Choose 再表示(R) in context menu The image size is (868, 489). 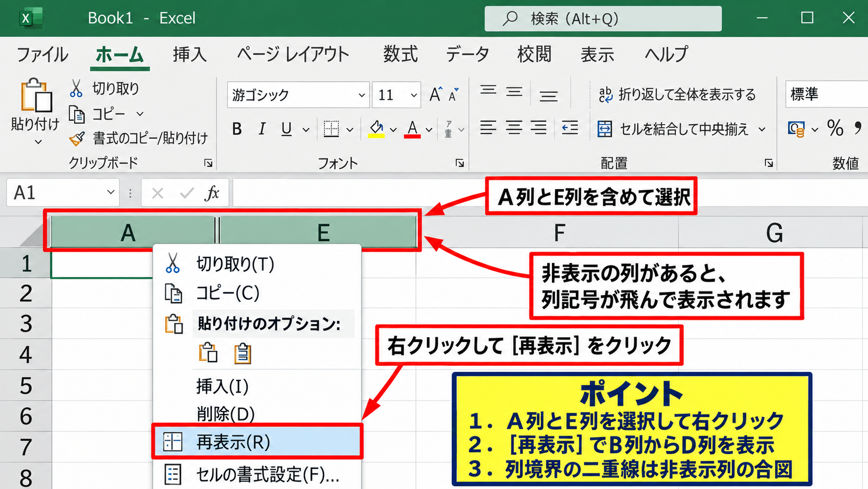point(257,442)
